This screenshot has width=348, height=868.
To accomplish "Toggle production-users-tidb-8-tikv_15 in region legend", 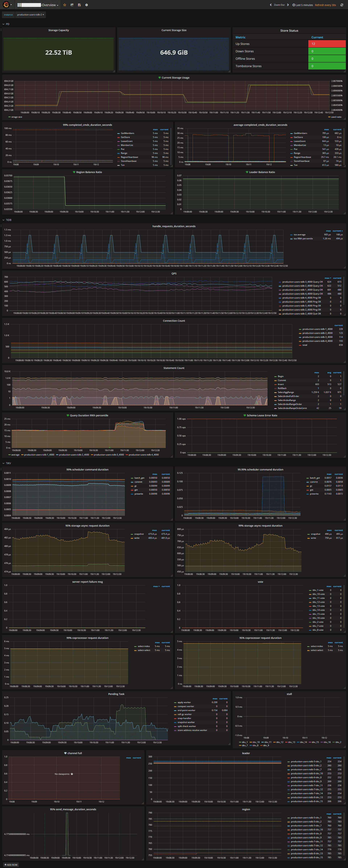I will coord(306,858).
